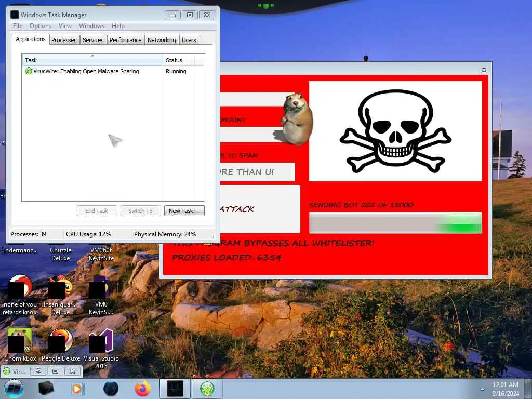Restore the minimized Viru... window

[x=38, y=371]
